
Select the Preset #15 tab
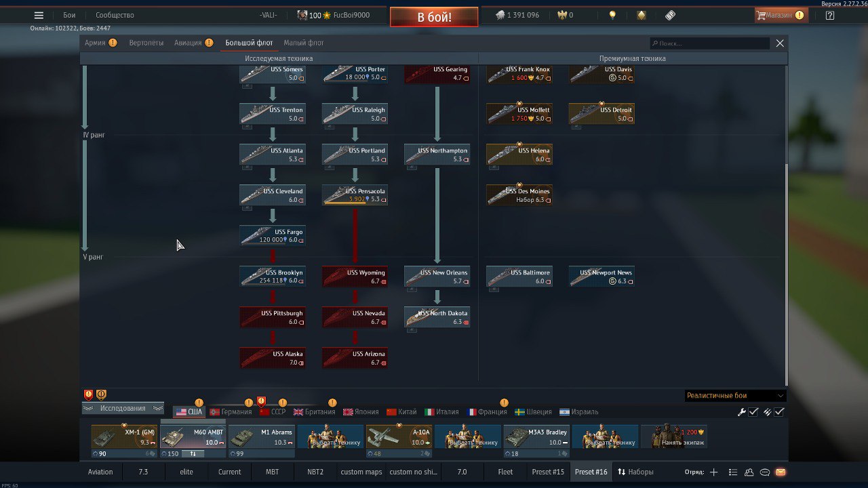[x=548, y=472]
